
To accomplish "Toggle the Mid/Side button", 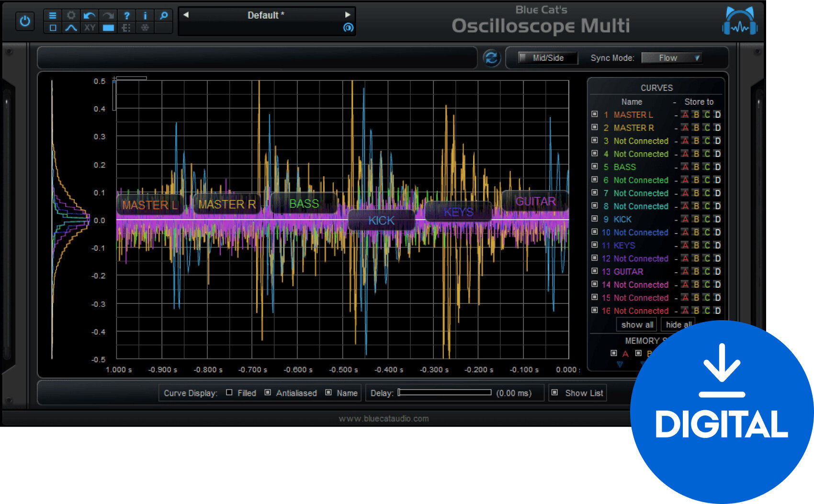I will 544,58.
